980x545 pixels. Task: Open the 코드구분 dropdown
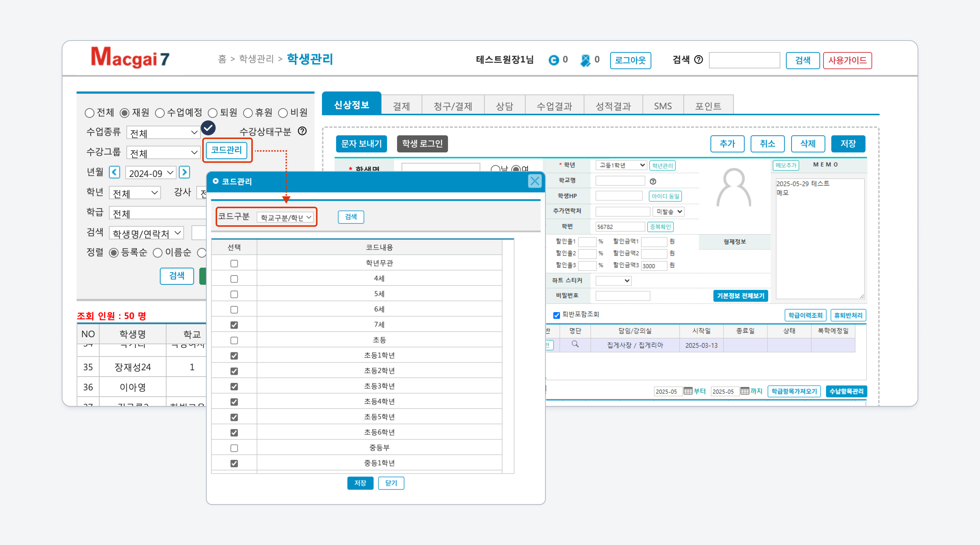pyautogui.click(x=285, y=217)
